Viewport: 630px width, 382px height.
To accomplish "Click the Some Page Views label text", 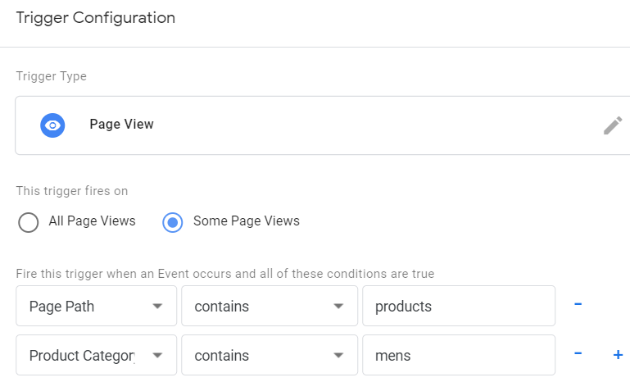I will tap(246, 221).
